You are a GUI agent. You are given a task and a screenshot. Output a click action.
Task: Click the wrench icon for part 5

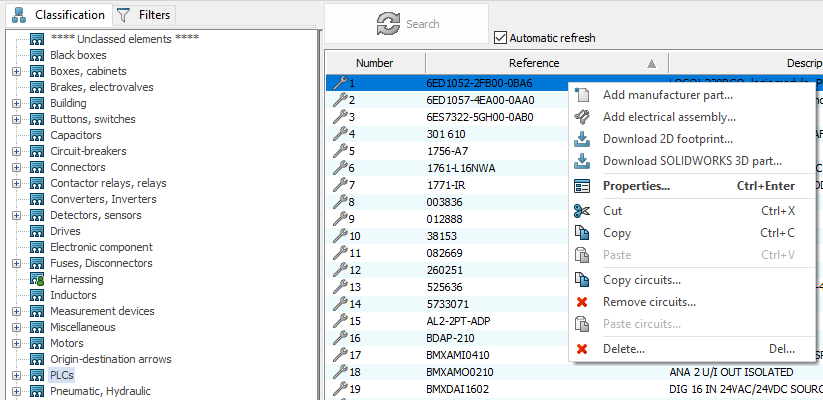[x=339, y=151]
